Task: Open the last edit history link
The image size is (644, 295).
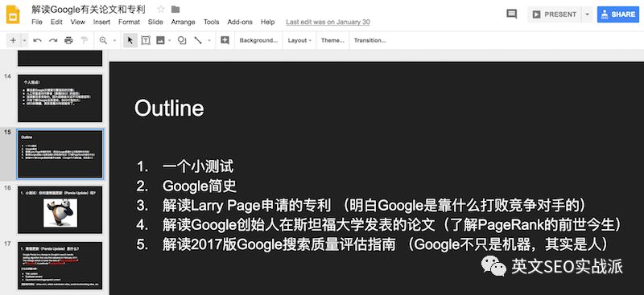Action: coord(328,23)
